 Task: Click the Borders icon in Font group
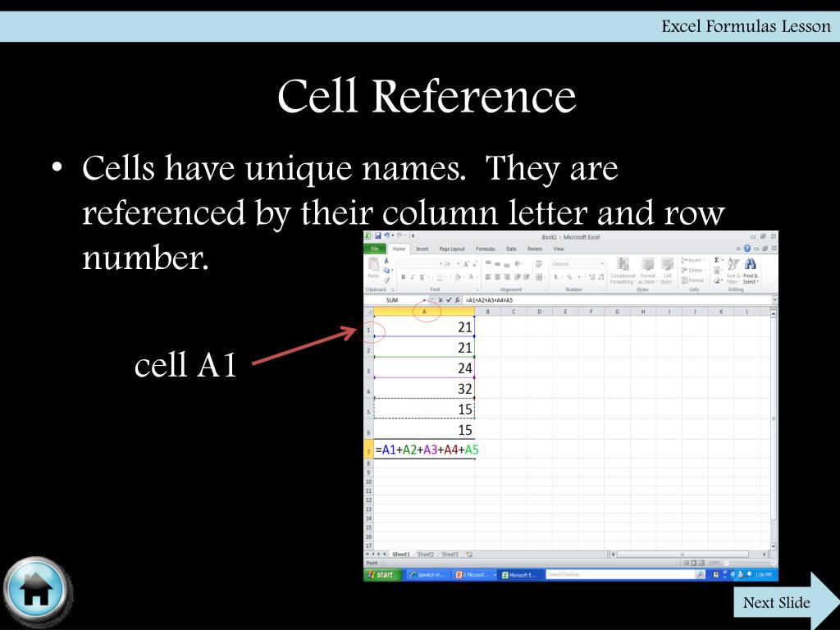[440, 277]
